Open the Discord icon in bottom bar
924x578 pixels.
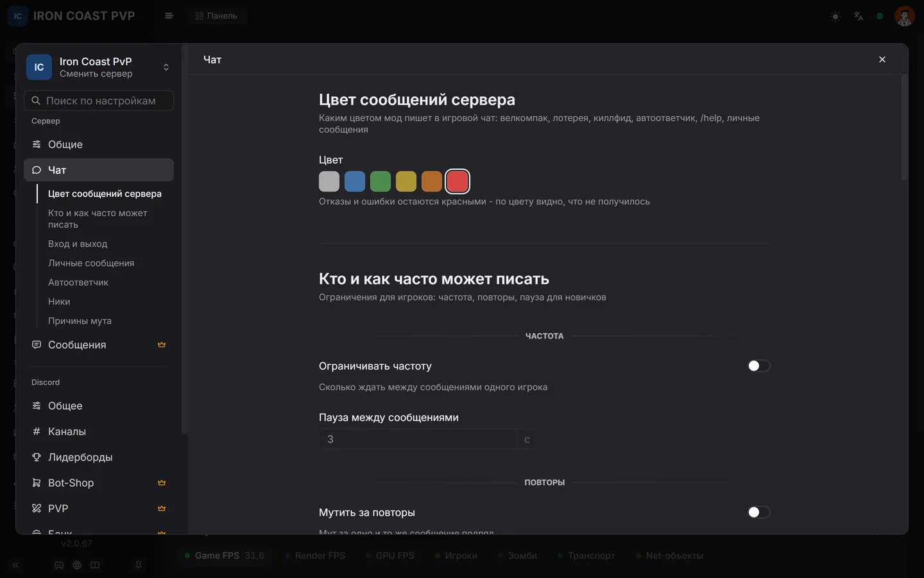tap(59, 565)
